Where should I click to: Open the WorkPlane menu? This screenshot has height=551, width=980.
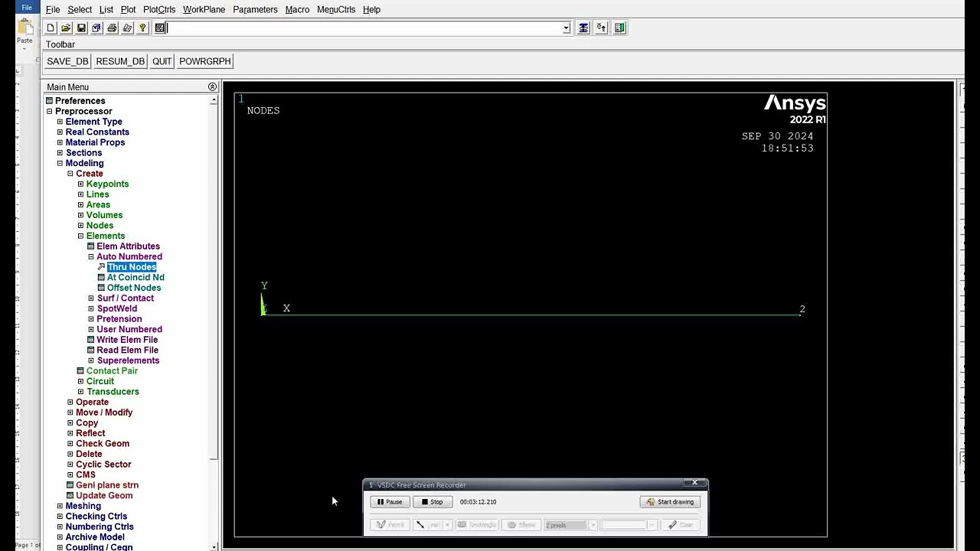click(x=204, y=10)
